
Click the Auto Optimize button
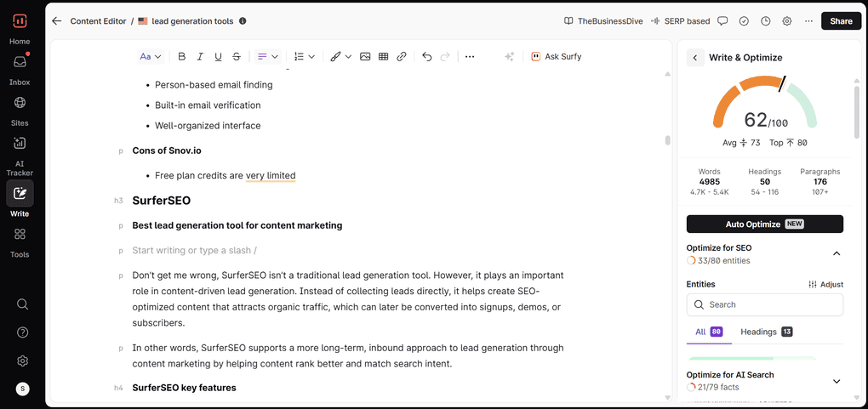pos(764,224)
